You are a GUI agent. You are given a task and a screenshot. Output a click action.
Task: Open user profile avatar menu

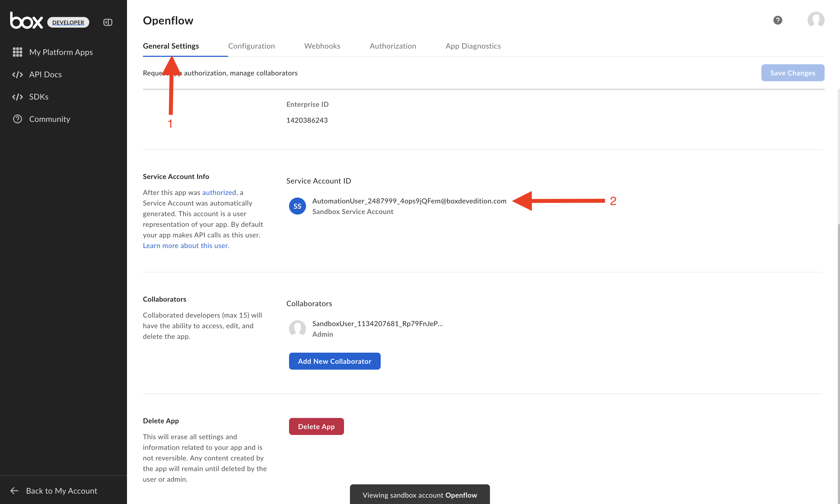coord(816,20)
